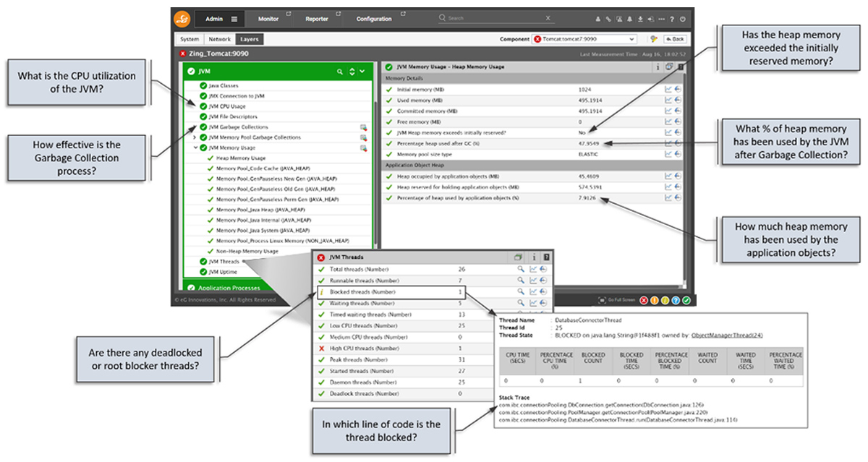868x462 pixels.
Task: Open diagnosis icon for JVM Memory Pool Garbage Collections
Action: click(x=364, y=137)
